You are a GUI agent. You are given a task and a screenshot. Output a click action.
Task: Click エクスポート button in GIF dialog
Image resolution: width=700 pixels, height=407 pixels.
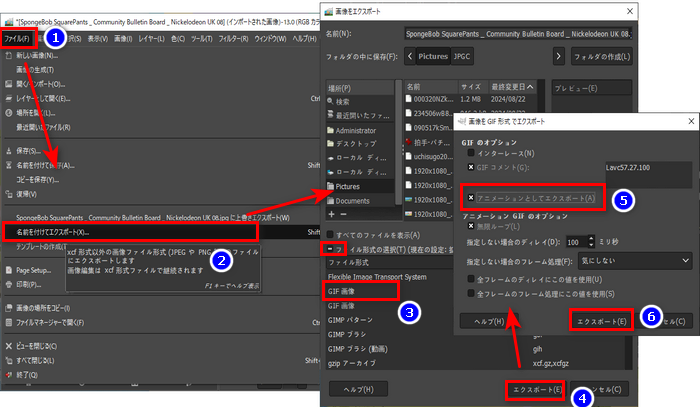(x=601, y=321)
